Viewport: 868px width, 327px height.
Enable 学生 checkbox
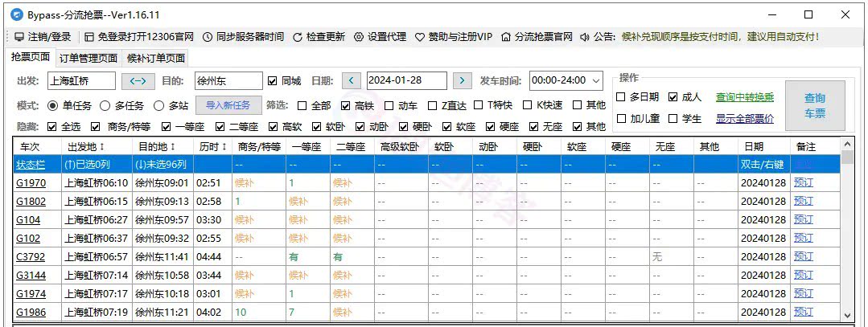(x=673, y=118)
